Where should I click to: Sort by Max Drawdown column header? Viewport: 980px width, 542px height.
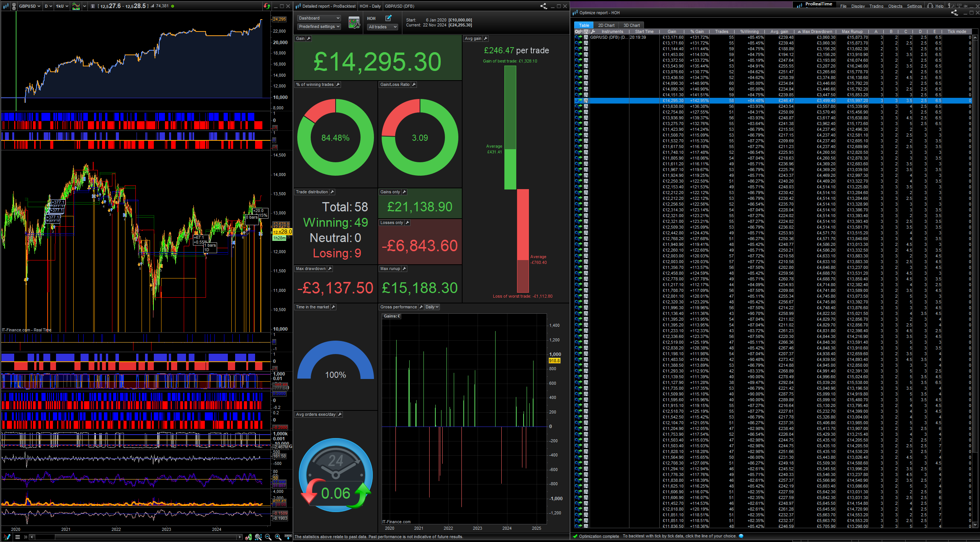coord(817,31)
